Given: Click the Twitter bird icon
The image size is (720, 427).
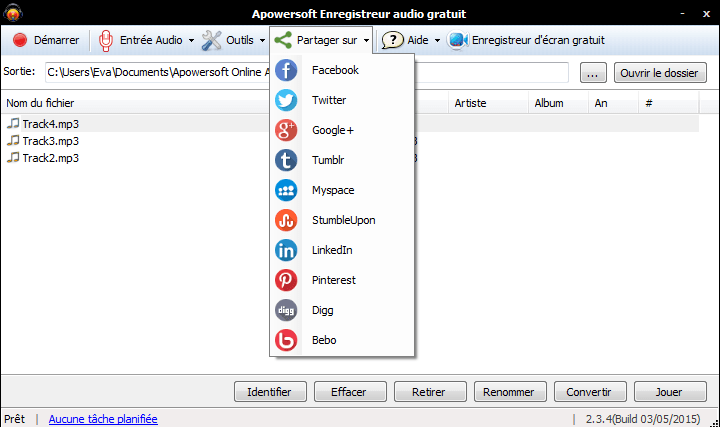Looking at the screenshot, I should point(286,100).
